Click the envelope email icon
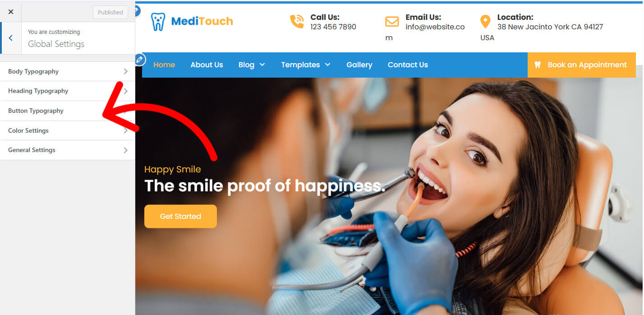The width and height of the screenshot is (644, 315). point(392,21)
